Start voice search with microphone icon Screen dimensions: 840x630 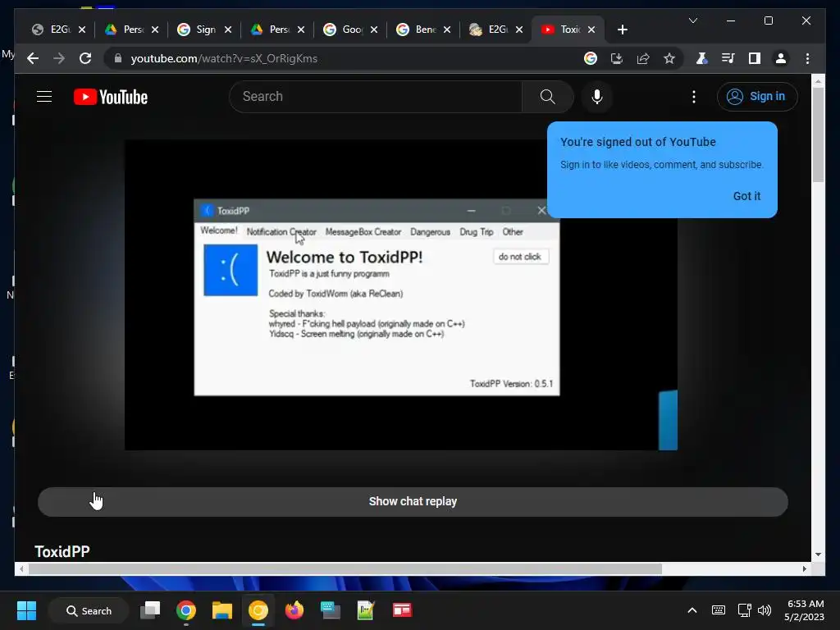coord(597,97)
